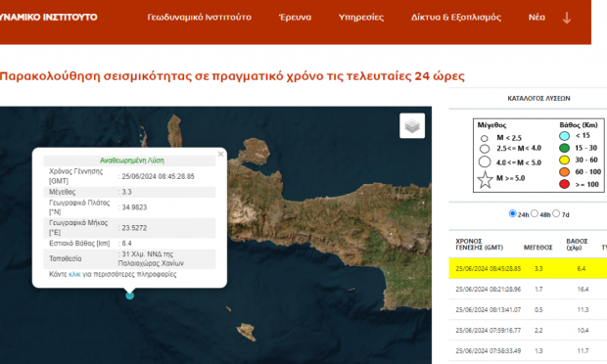
Task: Click the κλικ link for more information
Action: point(74,274)
